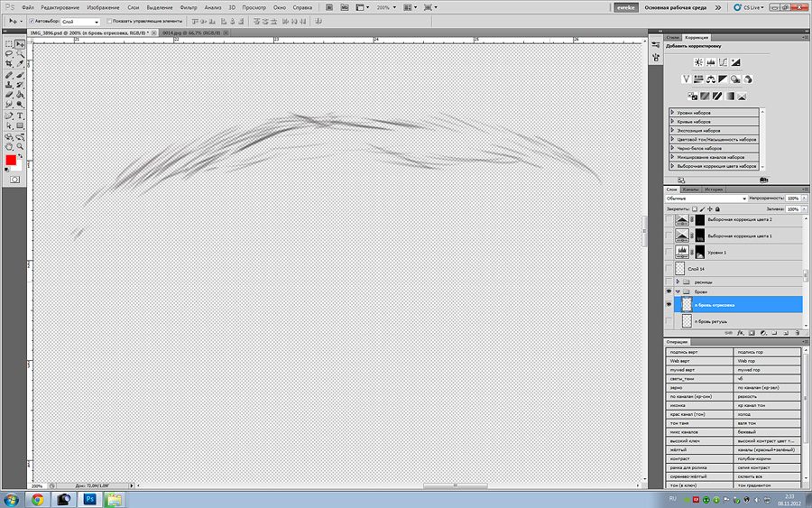
Task: Expand Черно-белое наборов presets
Action: [x=673, y=148]
